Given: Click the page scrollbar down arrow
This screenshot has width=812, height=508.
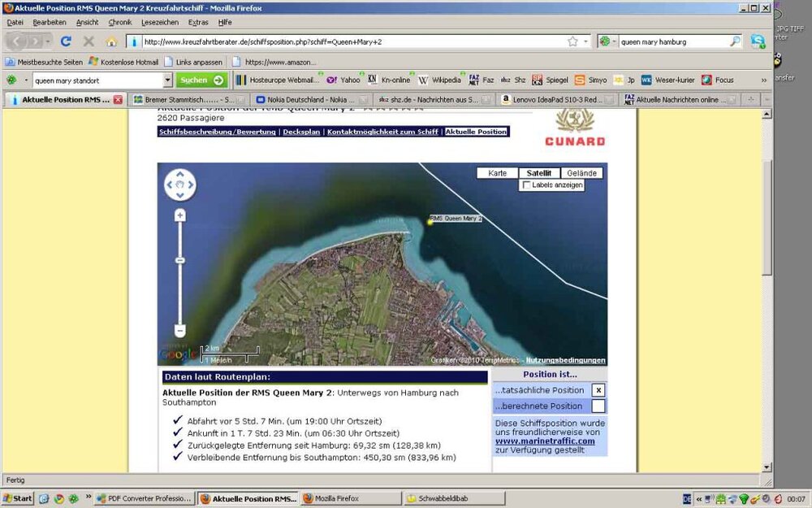Looking at the screenshot, I should point(767,467).
